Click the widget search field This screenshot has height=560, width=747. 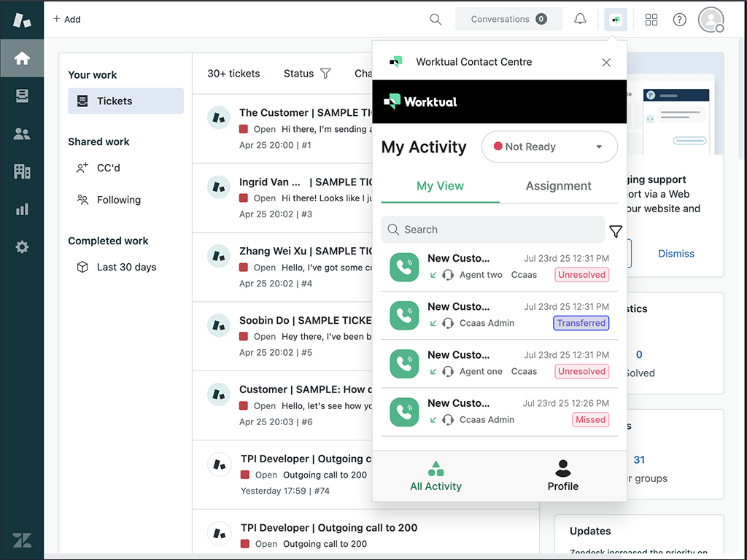point(492,230)
